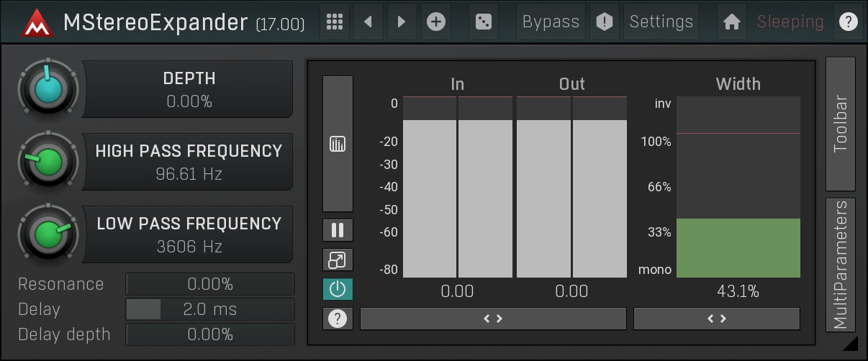Pause the meters display

coord(338,231)
